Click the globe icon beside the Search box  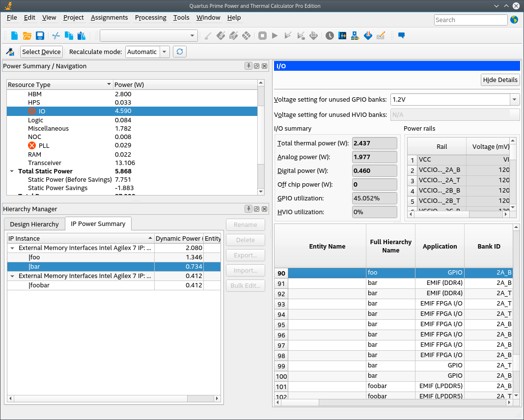pyautogui.click(x=514, y=20)
